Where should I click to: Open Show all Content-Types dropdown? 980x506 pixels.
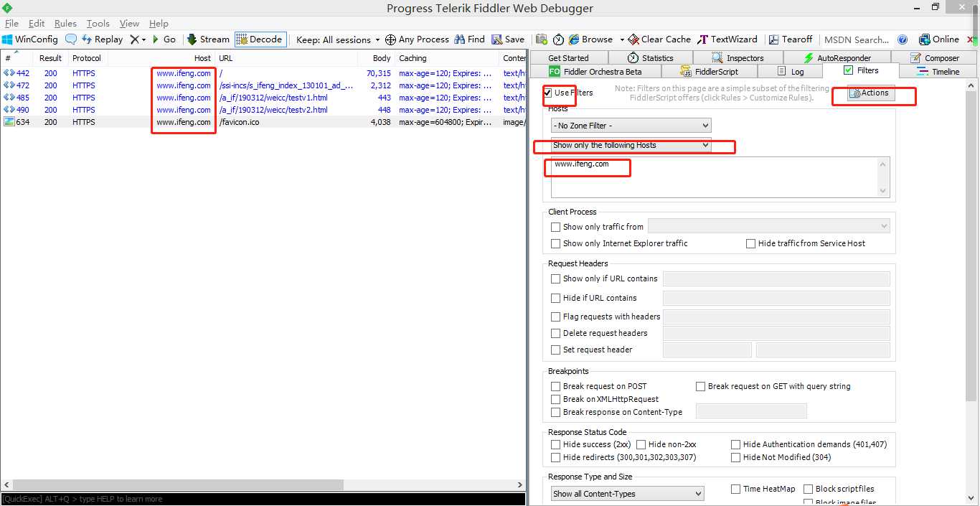tap(628, 494)
